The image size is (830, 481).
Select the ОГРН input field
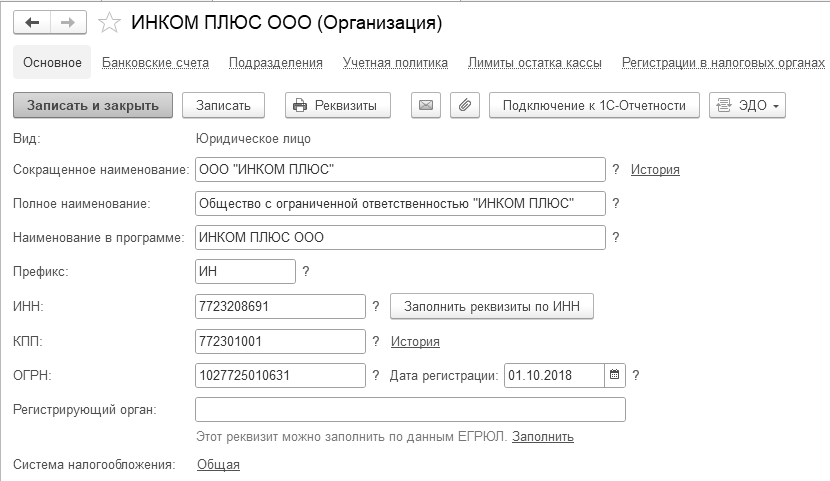click(281, 376)
